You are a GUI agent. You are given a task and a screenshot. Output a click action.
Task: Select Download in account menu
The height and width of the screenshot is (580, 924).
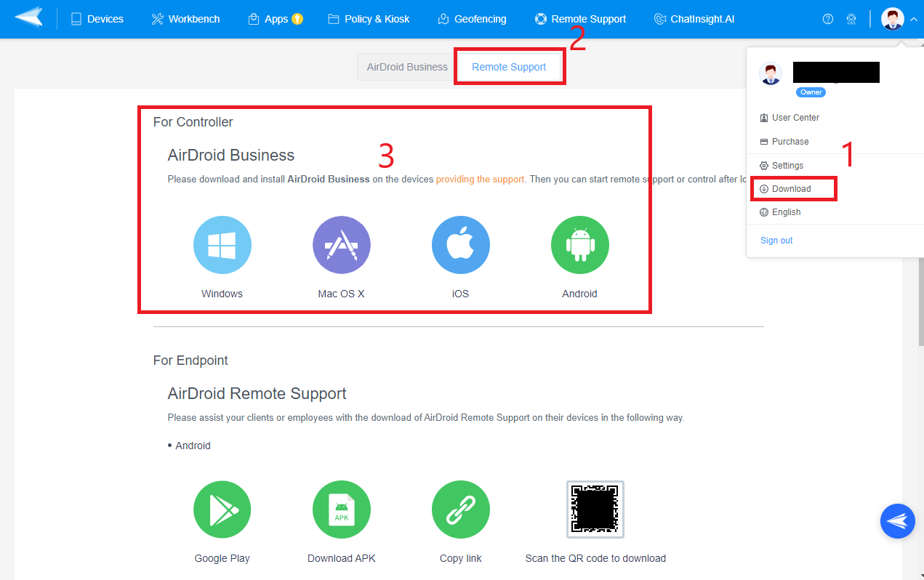click(x=785, y=189)
